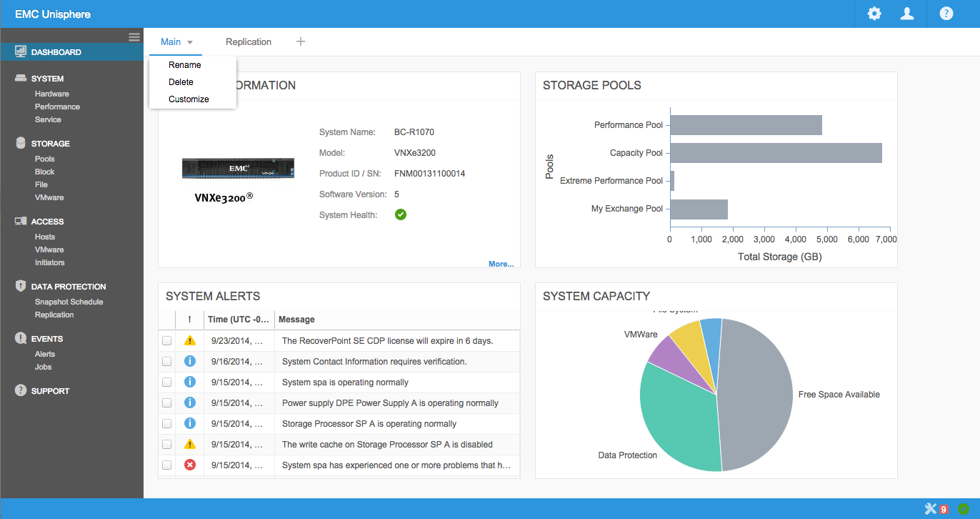980x519 pixels.
Task: Click red error icon for System spa problems
Action: coord(189,465)
